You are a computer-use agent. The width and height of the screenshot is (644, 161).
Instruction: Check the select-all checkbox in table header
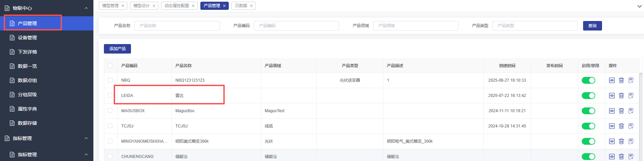[x=110, y=65]
